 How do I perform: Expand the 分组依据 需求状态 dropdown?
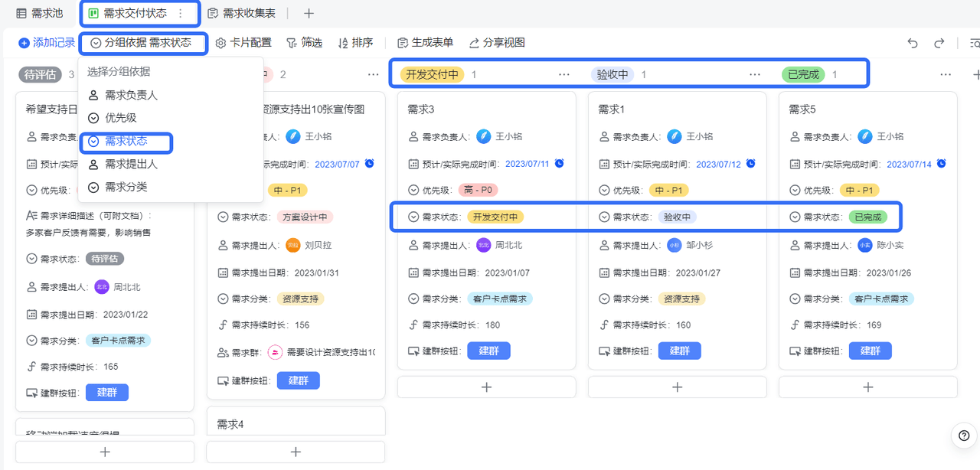click(141, 43)
